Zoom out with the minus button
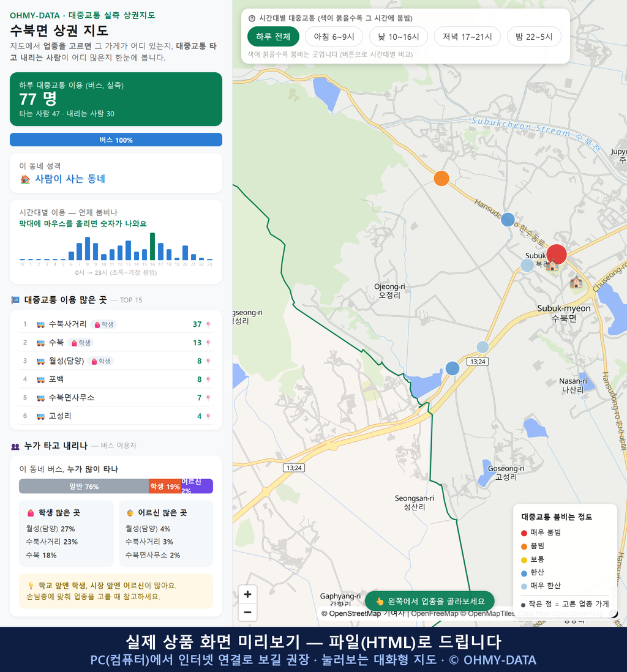627x672 pixels. [247, 612]
